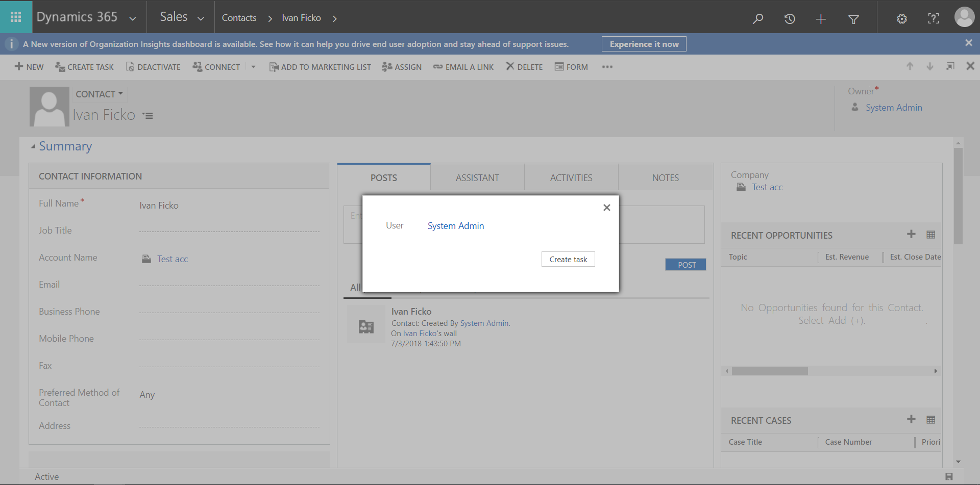Collapse the Summary section
Image resolution: width=980 pixels, height=485 pixels.
coord(33,146)
